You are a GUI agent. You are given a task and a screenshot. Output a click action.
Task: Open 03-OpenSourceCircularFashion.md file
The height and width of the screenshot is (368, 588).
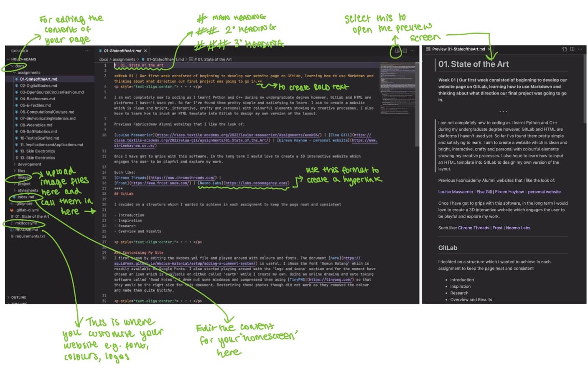coord(51,92)
